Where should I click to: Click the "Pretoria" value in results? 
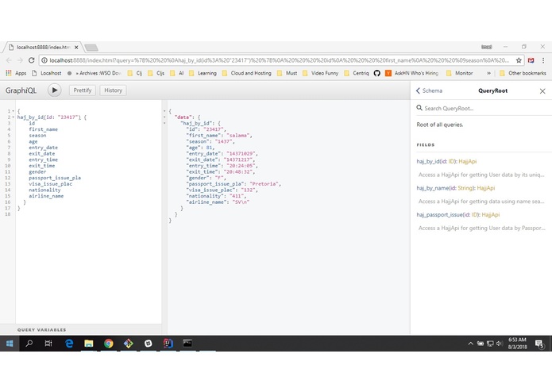[x=264, y=184]
